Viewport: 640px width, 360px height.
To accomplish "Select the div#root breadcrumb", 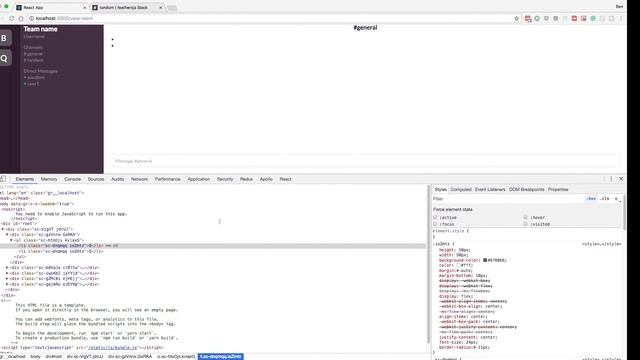I will (53, 357).
